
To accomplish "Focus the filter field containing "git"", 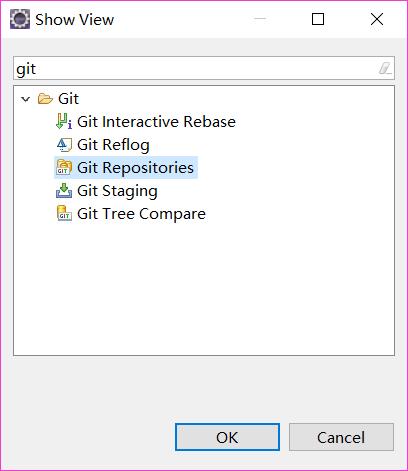I will point(204,68).
